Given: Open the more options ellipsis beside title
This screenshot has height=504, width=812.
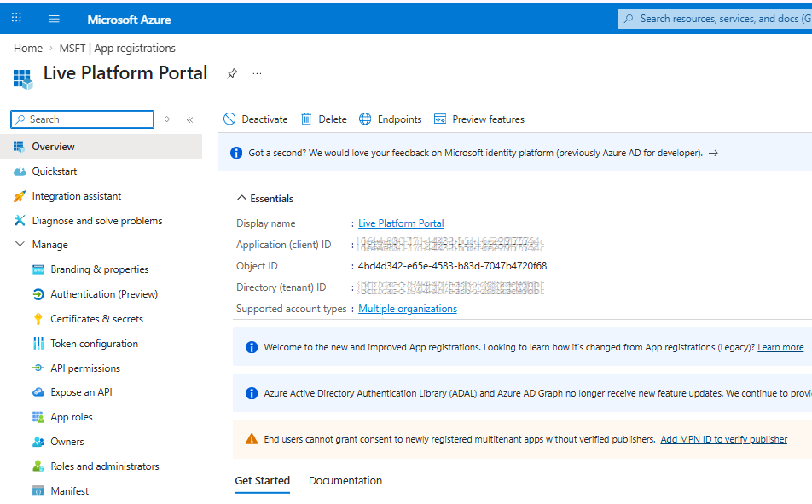Looking at the screenshot, I should point(257,74).
